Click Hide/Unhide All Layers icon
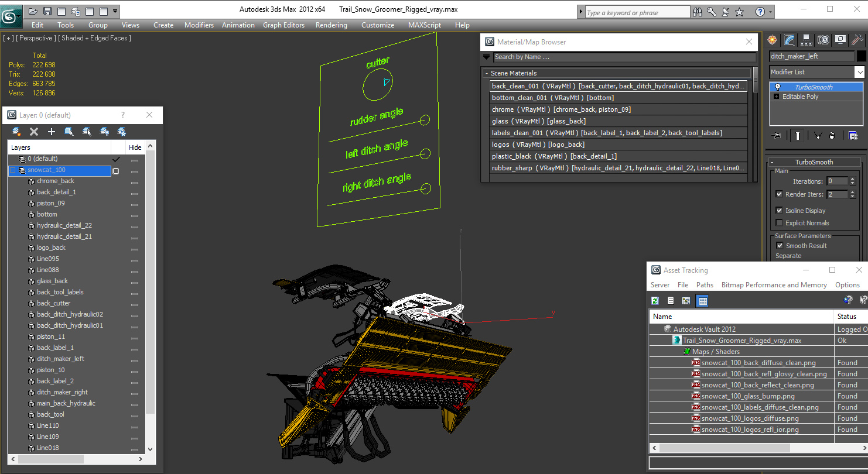The image size is (868, 474). (104, 132)
